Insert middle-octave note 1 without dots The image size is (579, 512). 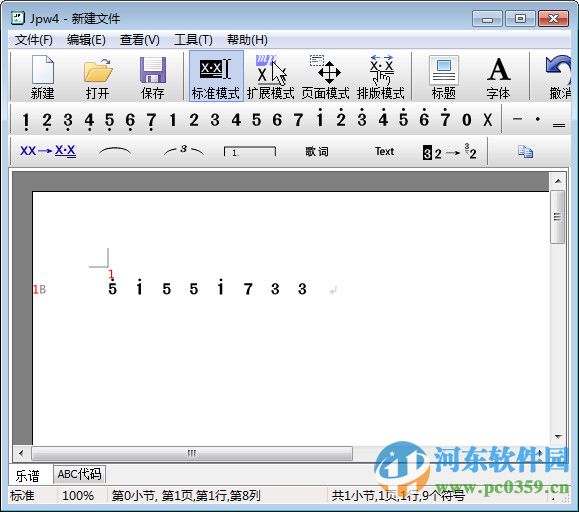pos(172,120)
